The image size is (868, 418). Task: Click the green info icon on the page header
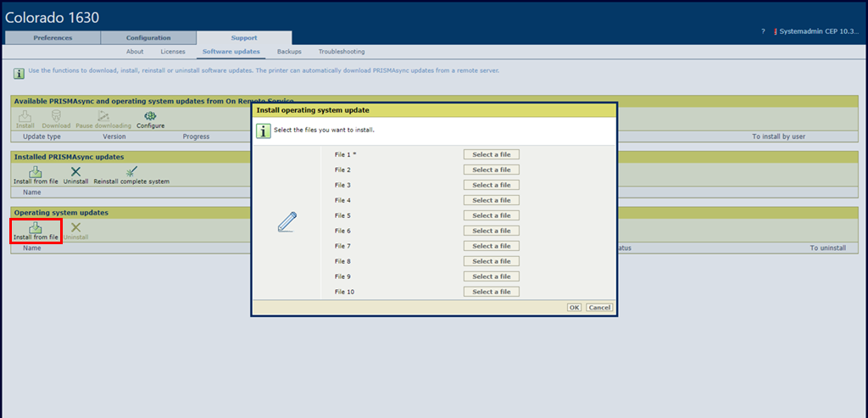[19, 73]
